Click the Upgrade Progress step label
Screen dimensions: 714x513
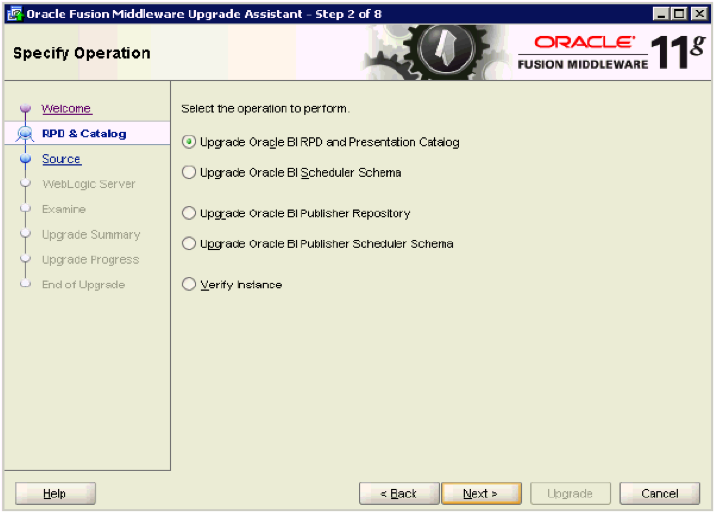tap(91, 259)
